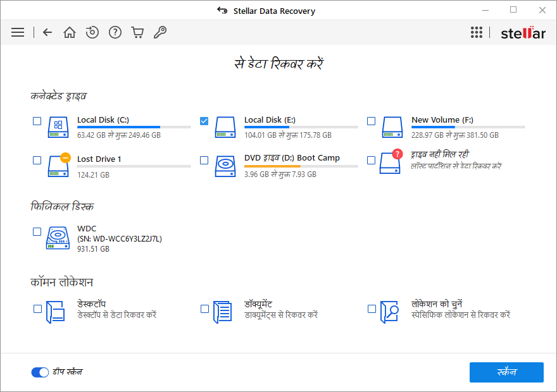Click the Stellar logo

(x=523, y=33)
